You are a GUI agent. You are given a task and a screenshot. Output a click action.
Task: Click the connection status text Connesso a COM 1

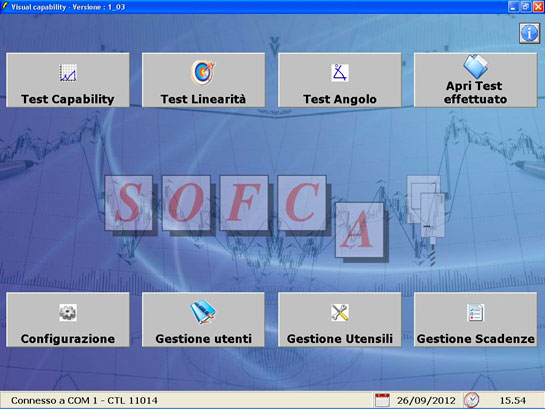(84, 400)
